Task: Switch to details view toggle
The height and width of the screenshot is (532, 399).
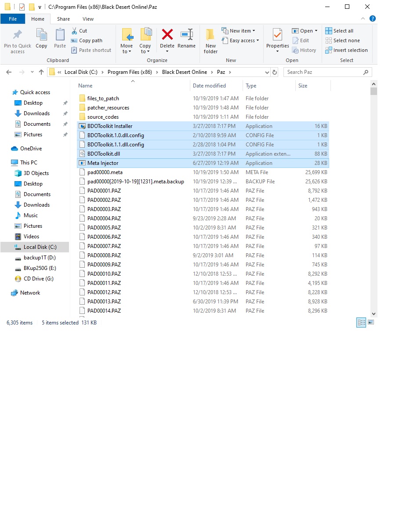Action: [x=362, y=323]
